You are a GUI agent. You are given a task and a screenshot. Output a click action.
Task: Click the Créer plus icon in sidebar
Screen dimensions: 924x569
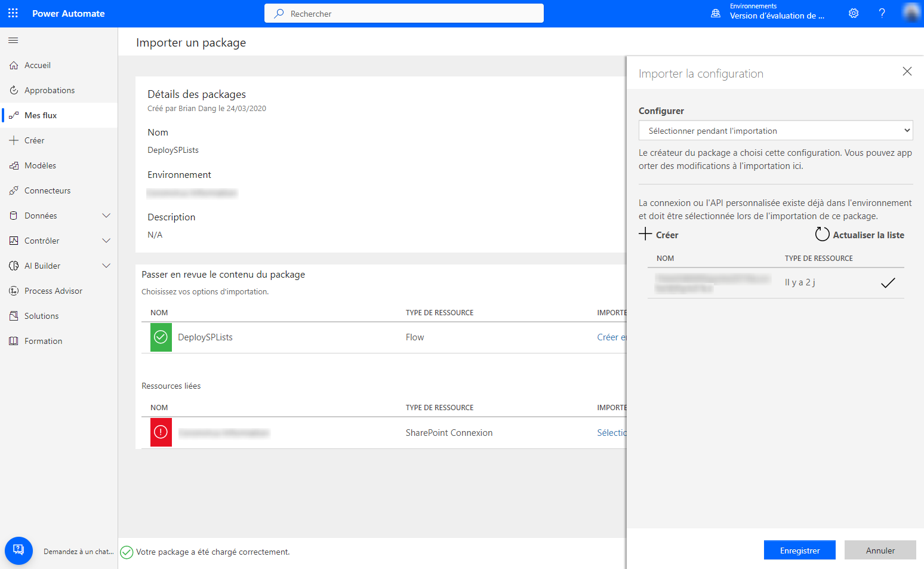click(14, 140)
